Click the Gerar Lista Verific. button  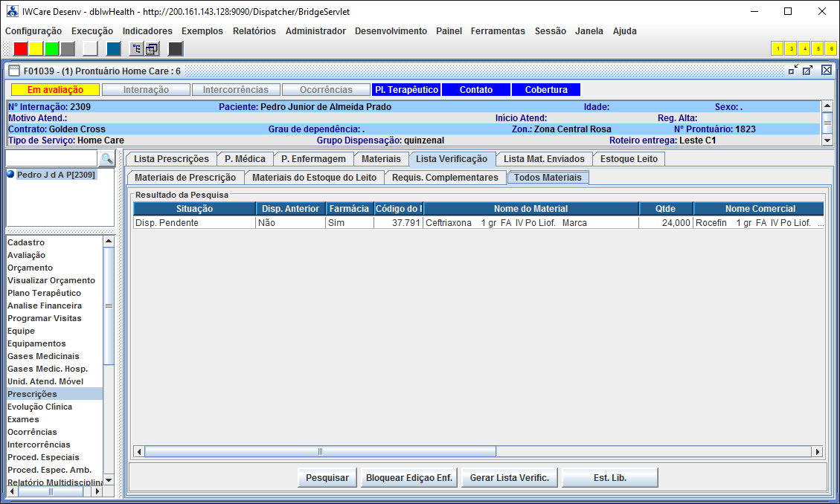[x=510, y=478]
